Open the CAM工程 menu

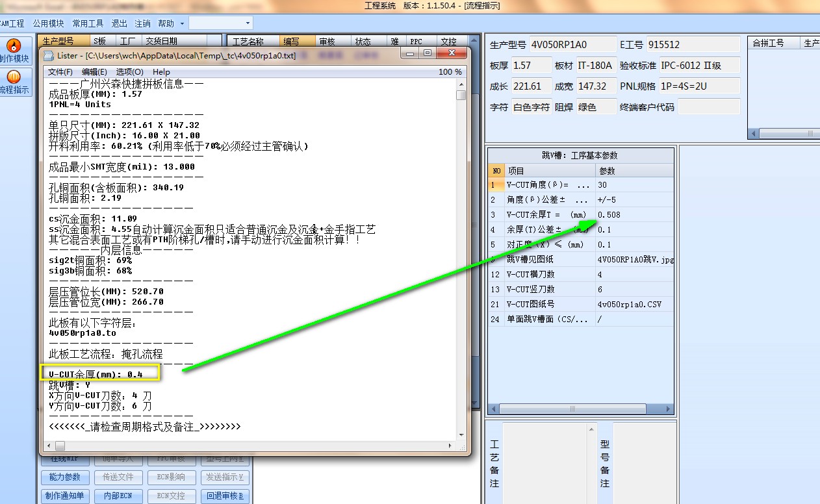click(12, 23)
